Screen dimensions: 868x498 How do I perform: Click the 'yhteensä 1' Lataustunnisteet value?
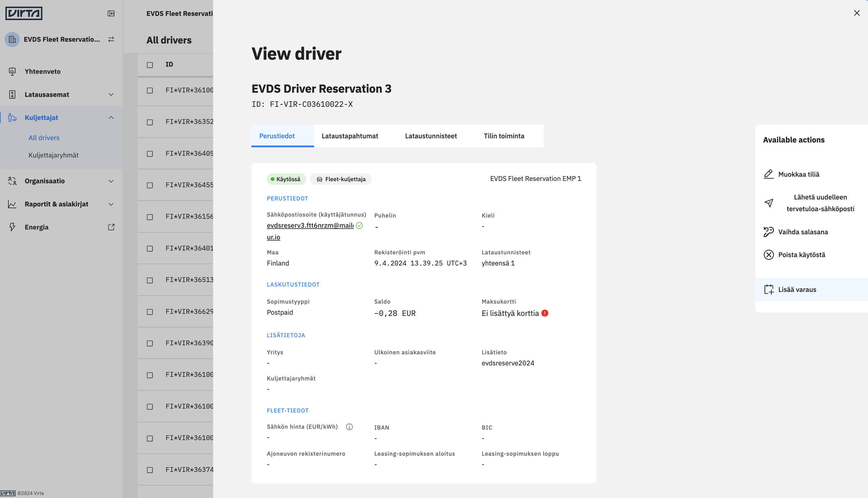coord(498,263)
